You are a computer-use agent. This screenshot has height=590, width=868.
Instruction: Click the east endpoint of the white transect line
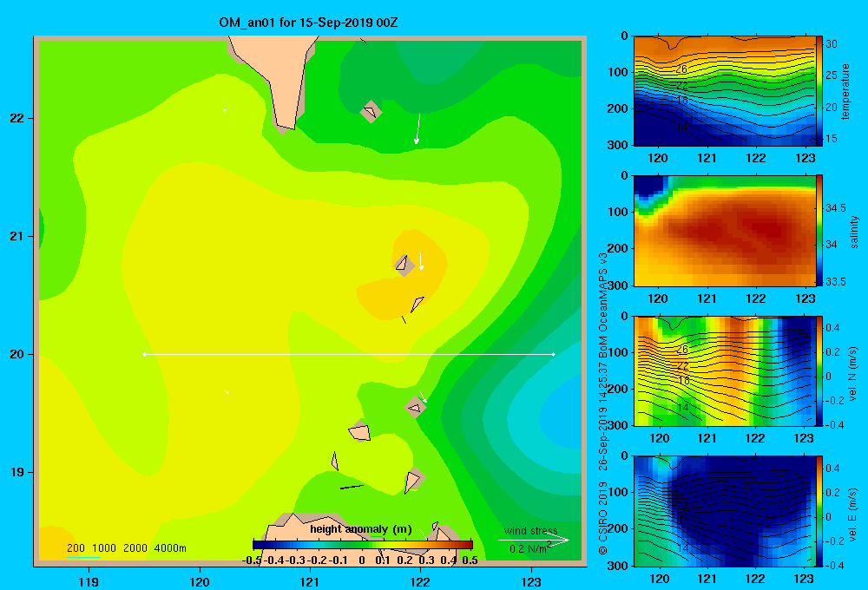(x=554, y=354)
